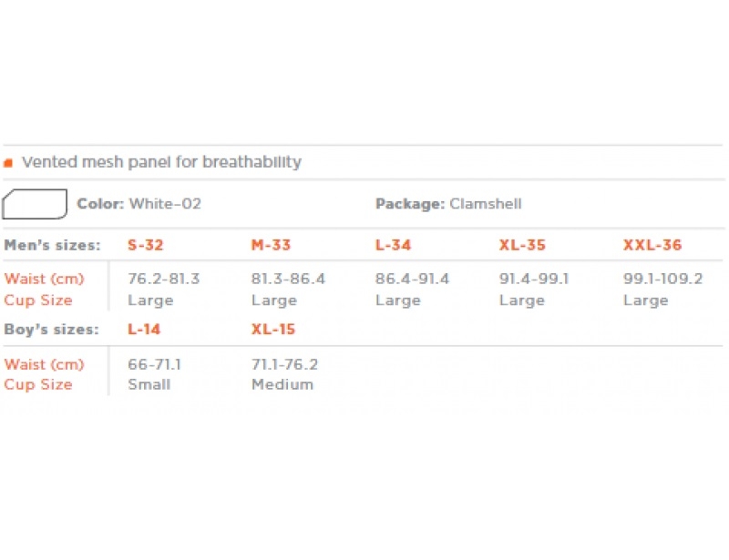
Task: Click the Color: White-02 label
Action: tap(139, 204)
